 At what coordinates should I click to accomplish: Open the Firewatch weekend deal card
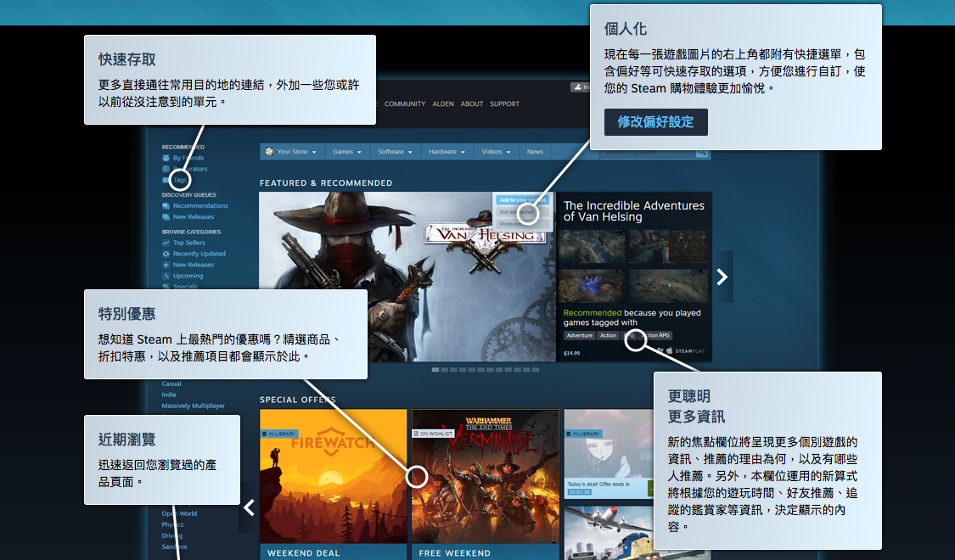pos(333,484)
